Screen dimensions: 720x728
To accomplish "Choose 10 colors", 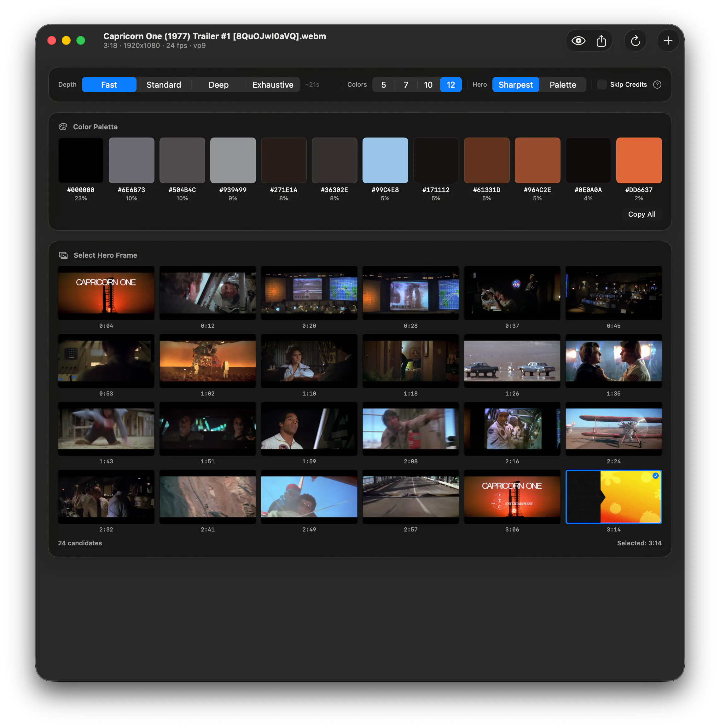I will pos(428,85).
